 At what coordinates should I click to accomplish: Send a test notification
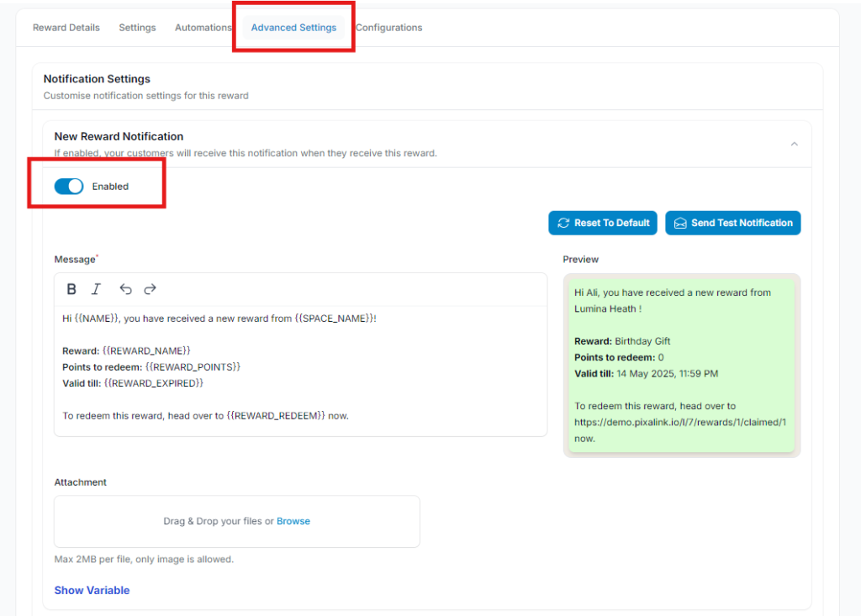[732, 223]
